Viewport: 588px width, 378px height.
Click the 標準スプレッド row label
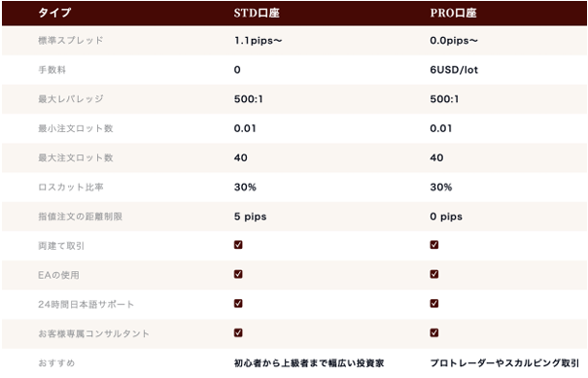(x=71, y=40)
